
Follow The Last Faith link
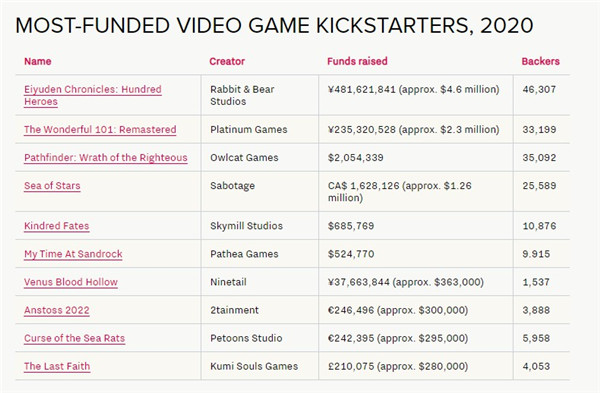click(x=57, y=366)
